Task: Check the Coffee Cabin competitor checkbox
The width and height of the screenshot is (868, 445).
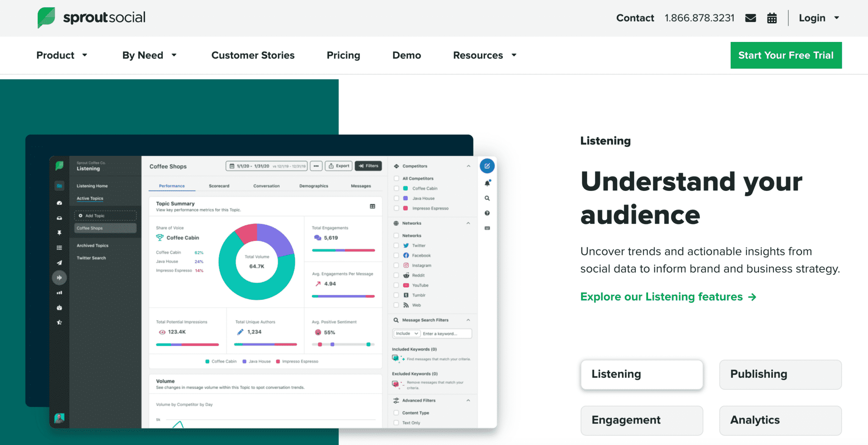Action: [x=397, y=188]
